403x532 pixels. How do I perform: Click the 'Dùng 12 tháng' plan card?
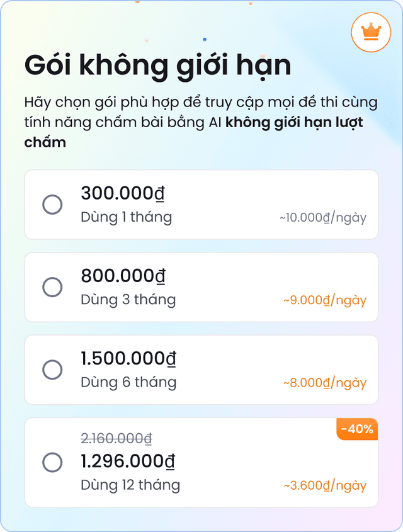pyautogui.click(x=201, y=463)
